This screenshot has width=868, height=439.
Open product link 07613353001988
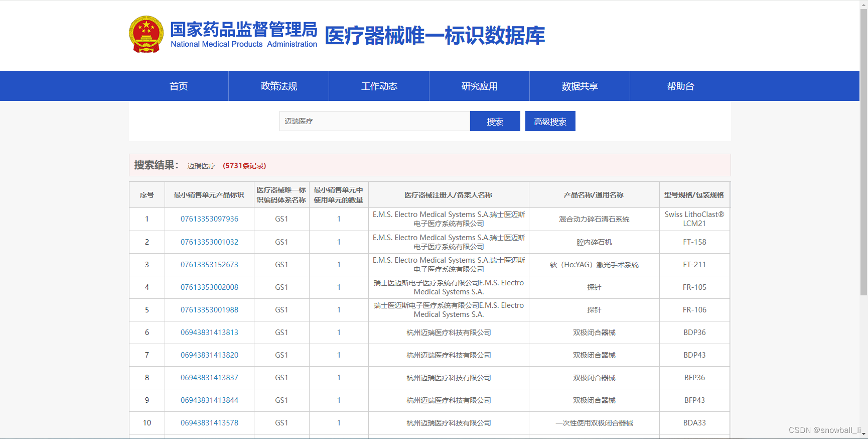pyautogui.click(x=210, y=310)
